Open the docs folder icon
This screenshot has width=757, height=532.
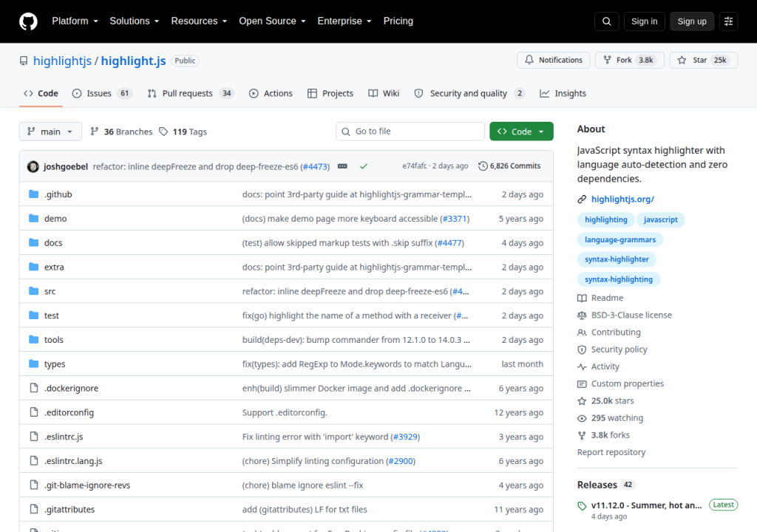(33, 242)
